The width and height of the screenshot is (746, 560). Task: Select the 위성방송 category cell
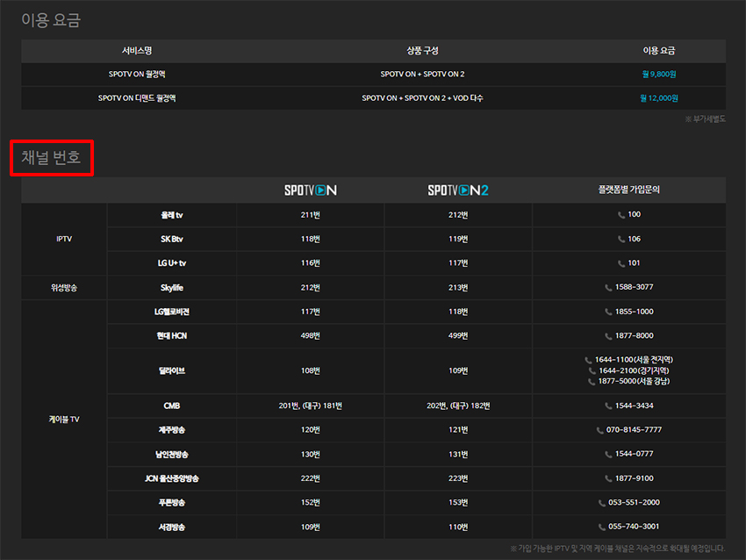(x=64, y=288)
